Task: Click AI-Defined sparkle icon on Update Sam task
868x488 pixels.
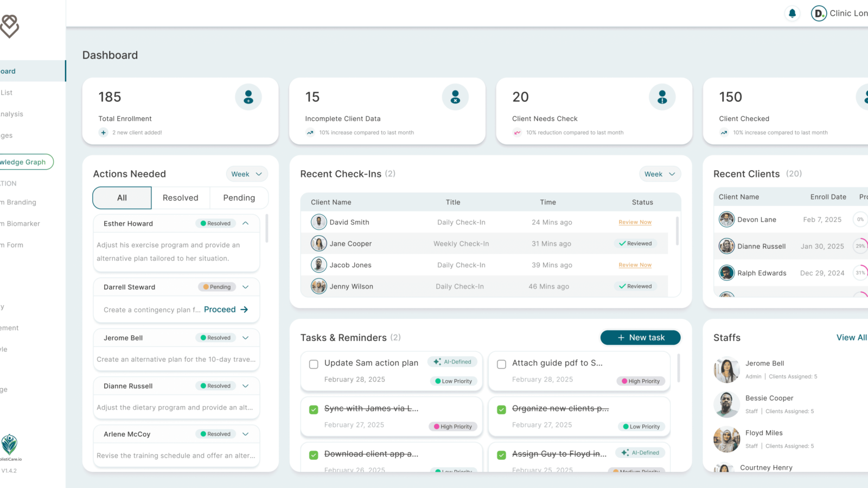Action: pos(437,362)
